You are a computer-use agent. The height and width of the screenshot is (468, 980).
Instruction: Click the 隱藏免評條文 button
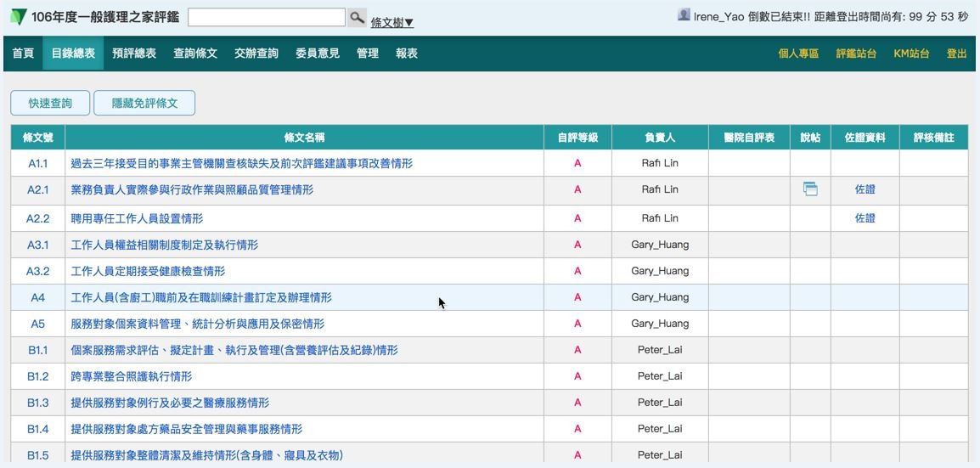point(144,103)
